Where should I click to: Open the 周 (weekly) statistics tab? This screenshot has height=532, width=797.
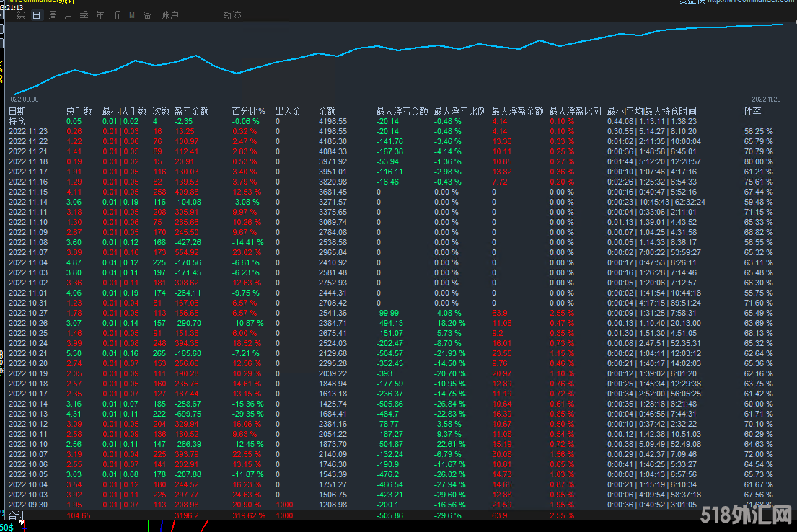(x=53, y=15)
